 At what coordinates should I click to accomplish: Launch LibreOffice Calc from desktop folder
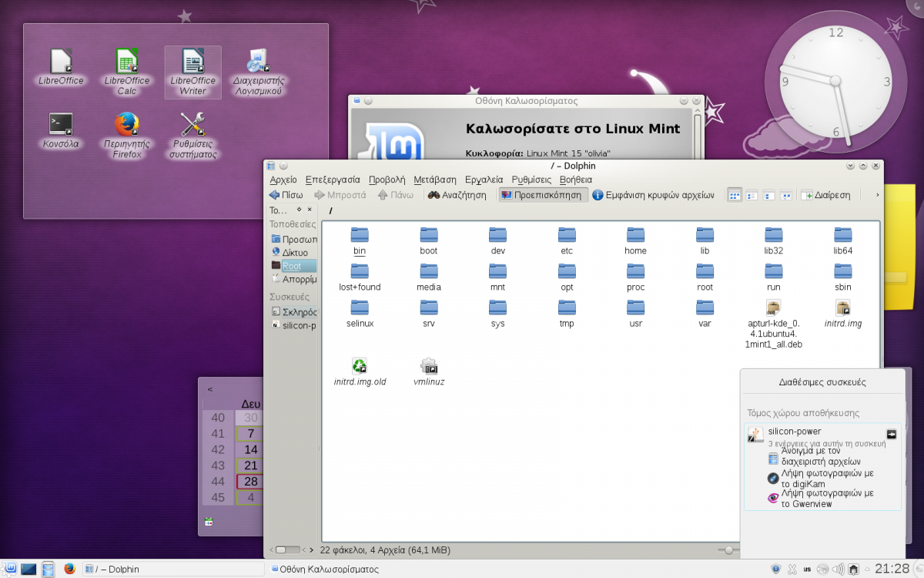point(127,72)
